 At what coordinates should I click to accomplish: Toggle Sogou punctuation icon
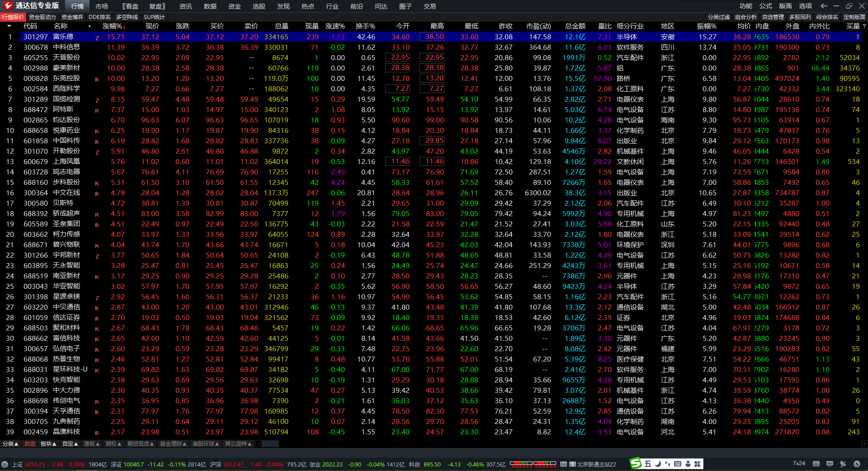[x=668, y=464]
